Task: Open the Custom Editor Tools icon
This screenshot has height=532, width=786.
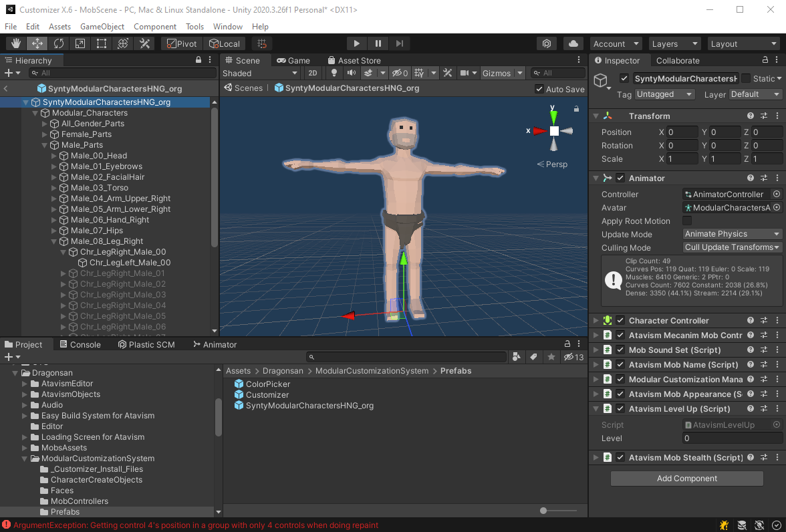Action: click(x=144, y=43)
